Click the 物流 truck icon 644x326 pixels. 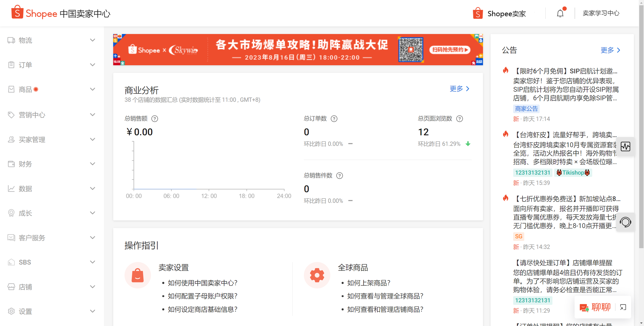point(11,40)
